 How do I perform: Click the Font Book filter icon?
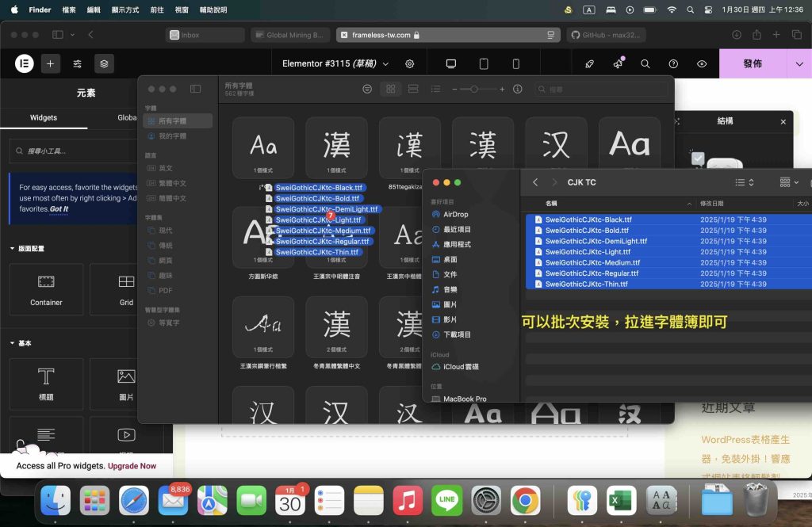(x=367, y=89)
